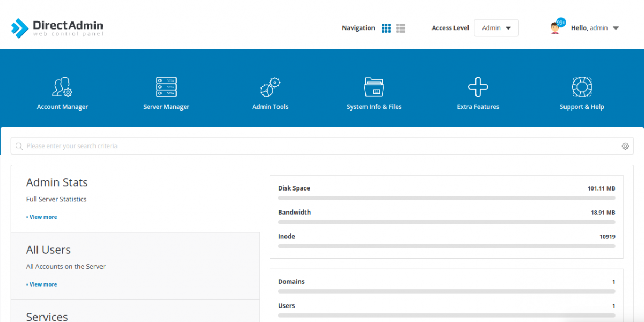Open the Access Level dropdown
This screenshot has width=644, height=322.
click(x=496, y=28)
